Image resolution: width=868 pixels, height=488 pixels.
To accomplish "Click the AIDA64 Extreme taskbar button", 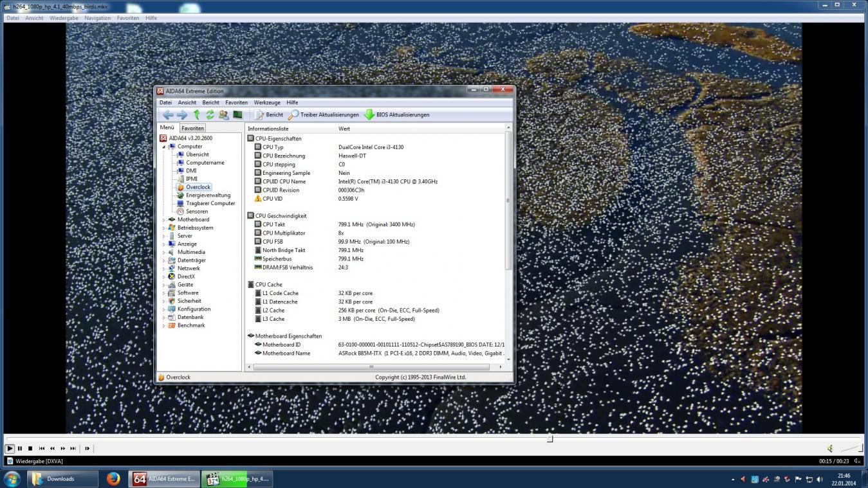I will point(164,478).
